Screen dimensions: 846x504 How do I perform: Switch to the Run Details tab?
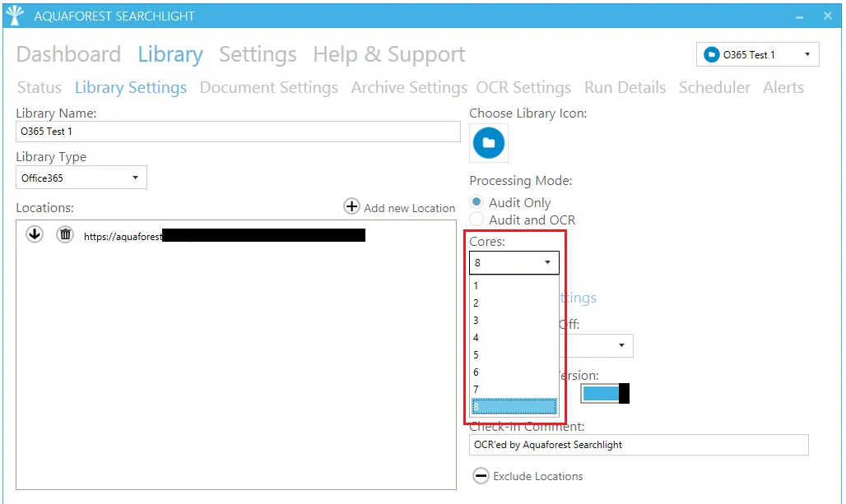click(x=625, y=87)
